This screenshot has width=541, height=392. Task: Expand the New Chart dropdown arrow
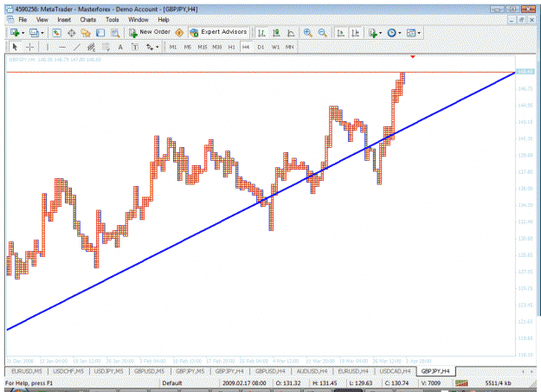point(23,33)
